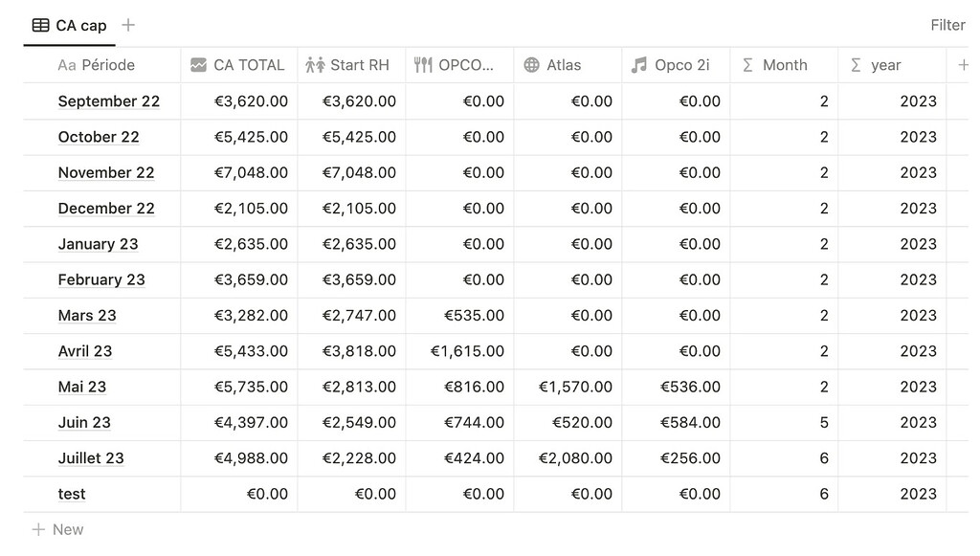The height and width of the screenshot is (556, 980).
Task: Click the sigma icon beside year
Action: tap(856, 65)
